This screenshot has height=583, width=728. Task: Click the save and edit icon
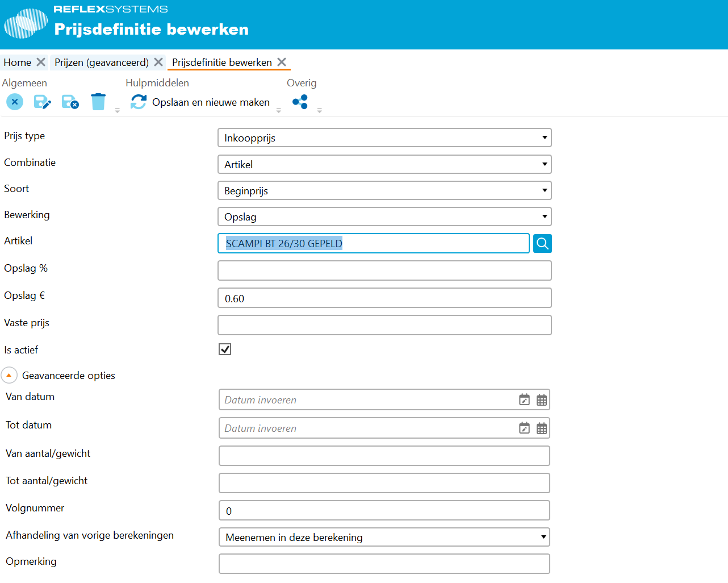tap(43, 102)
